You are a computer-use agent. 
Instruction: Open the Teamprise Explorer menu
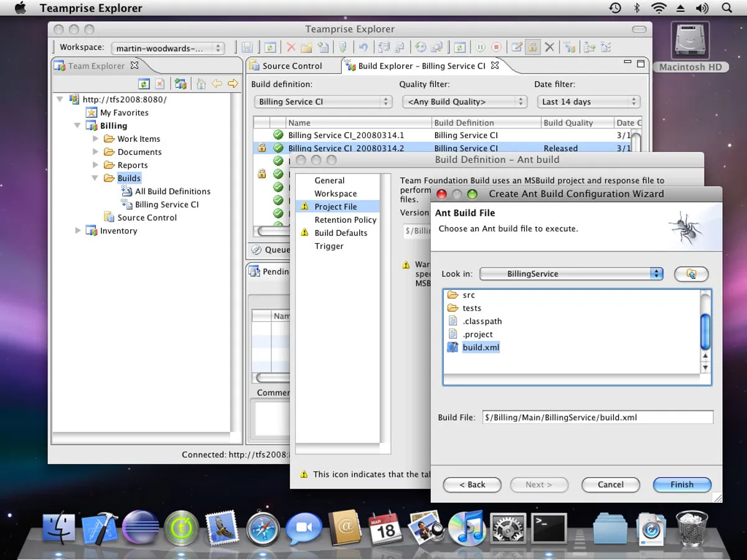[x=91, y=8]
